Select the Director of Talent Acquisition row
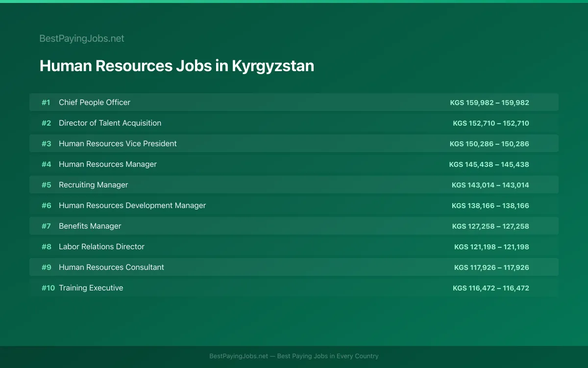588x368 pixels. (294, 123)
